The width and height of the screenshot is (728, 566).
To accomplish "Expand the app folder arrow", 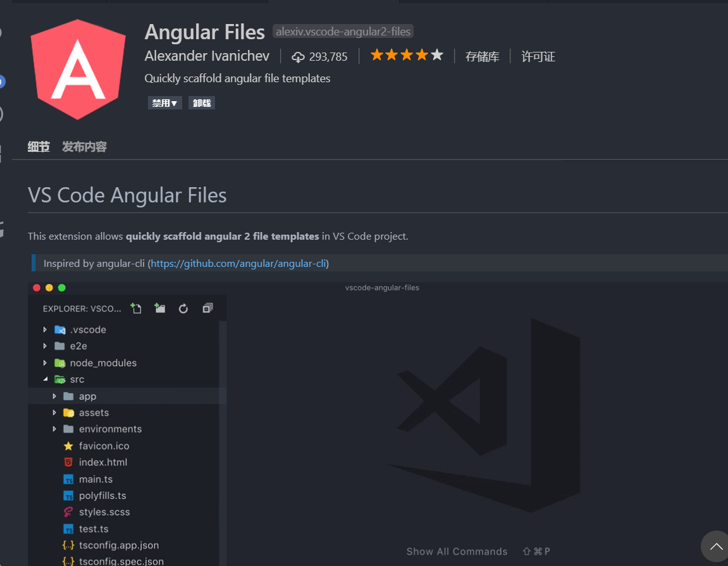I will click(x=54, y=396).
